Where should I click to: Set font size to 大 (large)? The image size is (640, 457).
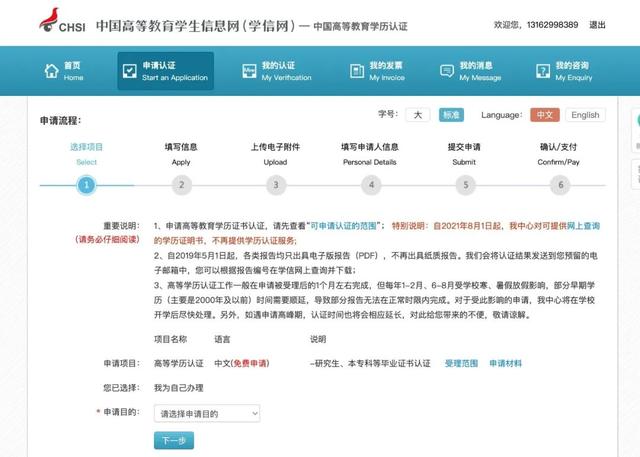[x=418, y=115]
